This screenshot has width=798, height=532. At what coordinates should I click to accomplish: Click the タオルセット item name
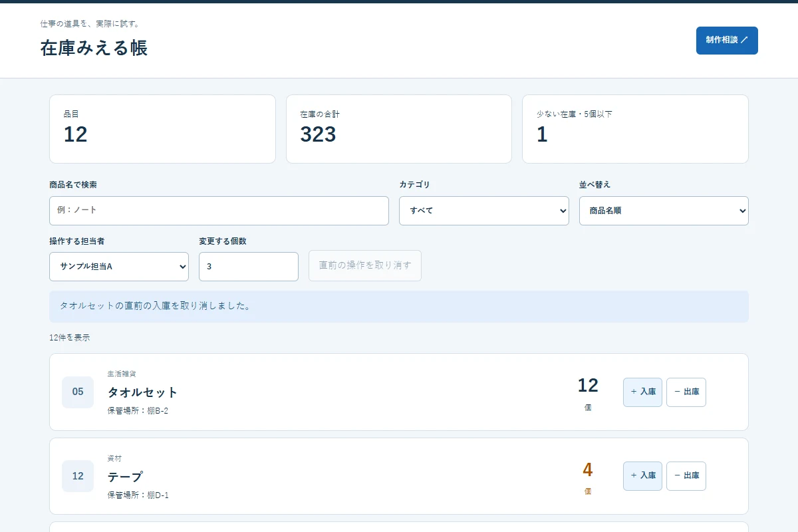[143, 392]
